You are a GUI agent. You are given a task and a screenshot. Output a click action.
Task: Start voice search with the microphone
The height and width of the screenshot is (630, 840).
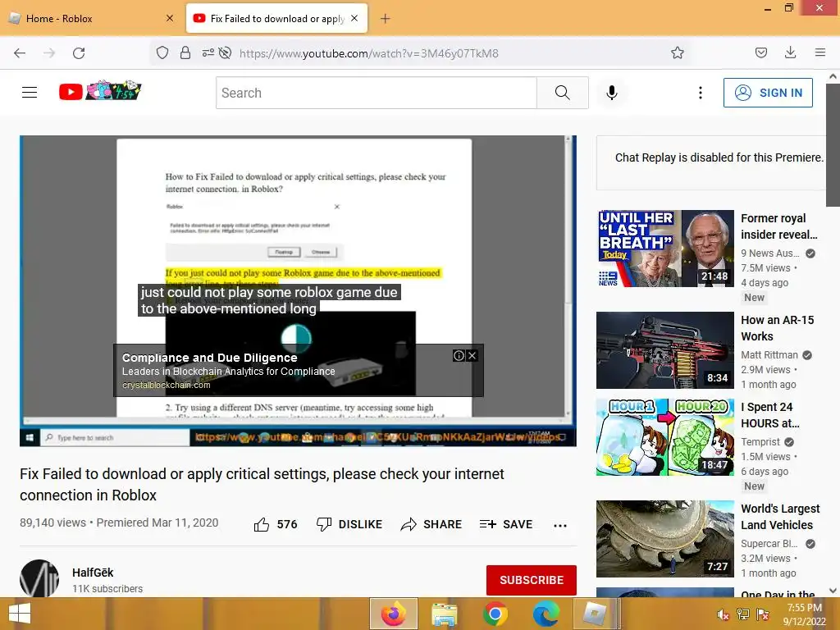pyautogui.click(x=612, y=93)
